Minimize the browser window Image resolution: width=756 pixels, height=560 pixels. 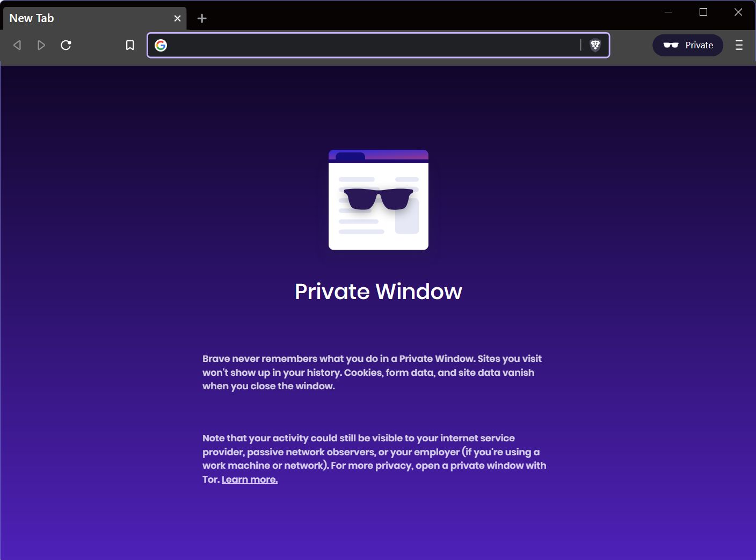[667, 11]
